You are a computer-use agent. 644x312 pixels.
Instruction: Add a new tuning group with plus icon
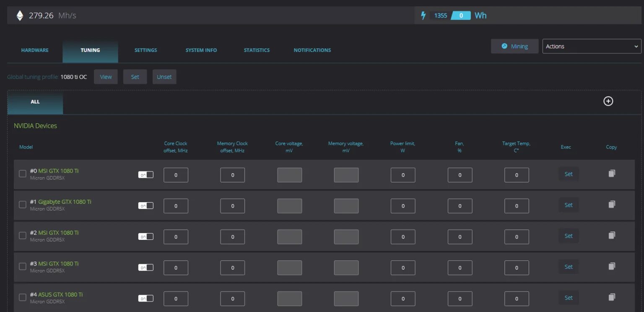coord(608,101)
